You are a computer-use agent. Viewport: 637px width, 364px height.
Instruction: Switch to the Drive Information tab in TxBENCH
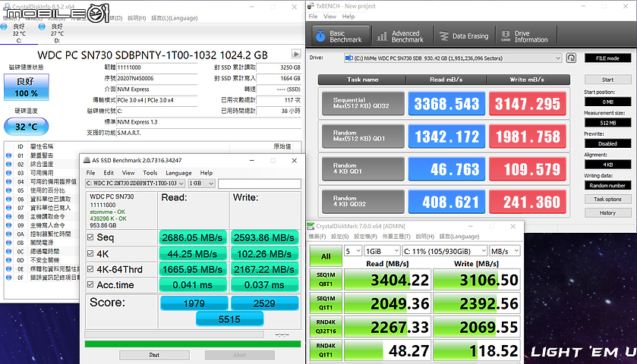pos(525,36)
